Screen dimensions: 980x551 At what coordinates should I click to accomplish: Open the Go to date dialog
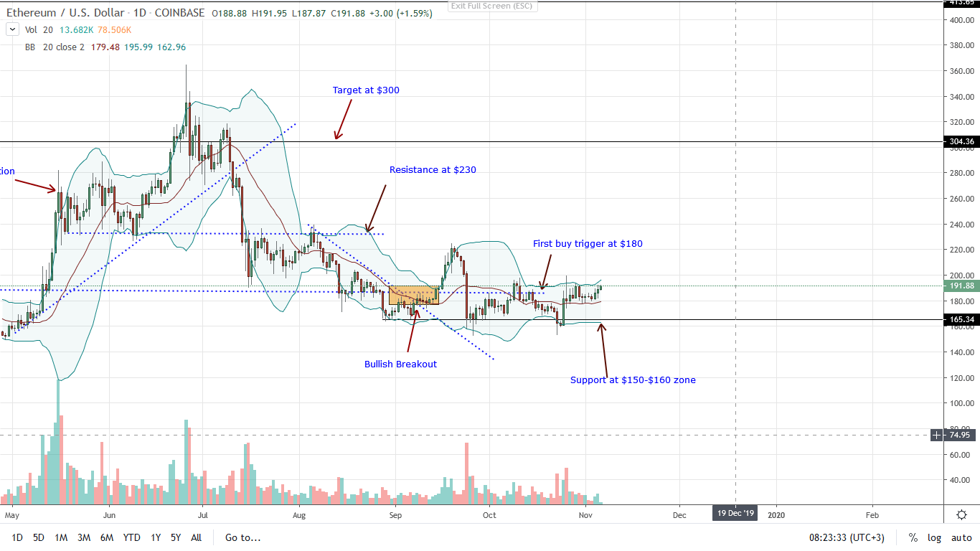(242, 537)
